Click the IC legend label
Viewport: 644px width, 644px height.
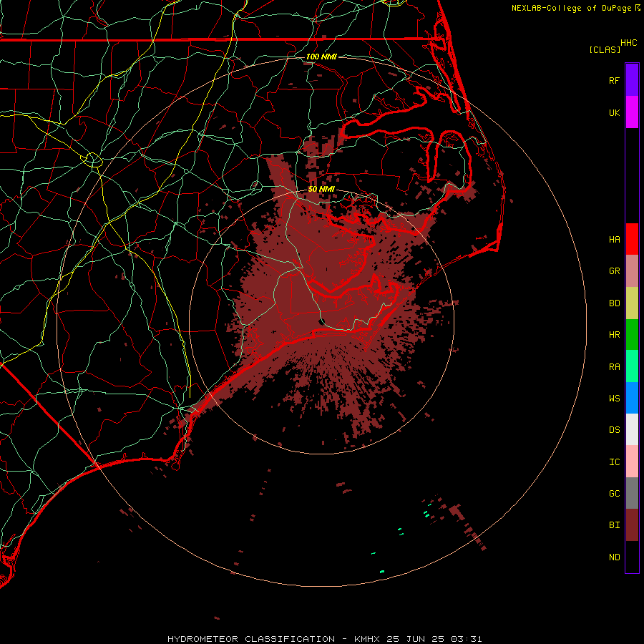(614, 462)
